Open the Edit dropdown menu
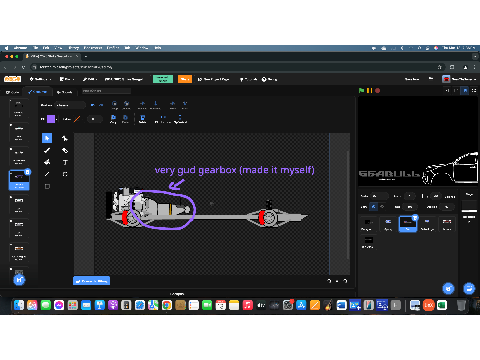This screenshot has width=480, height=360. 90,79
